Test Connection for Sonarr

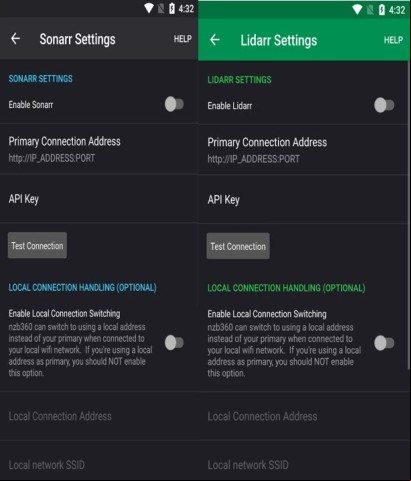37,245
